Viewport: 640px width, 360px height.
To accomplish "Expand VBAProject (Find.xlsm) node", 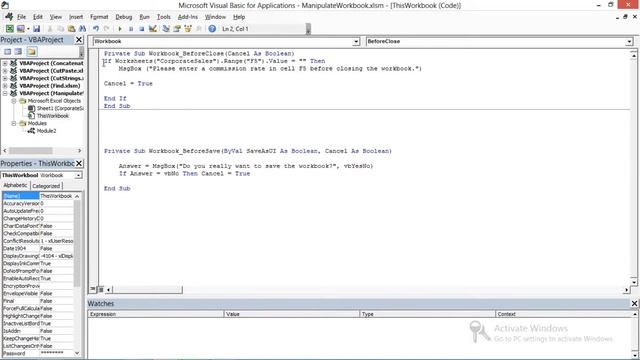I will click(x=5, y=86).
